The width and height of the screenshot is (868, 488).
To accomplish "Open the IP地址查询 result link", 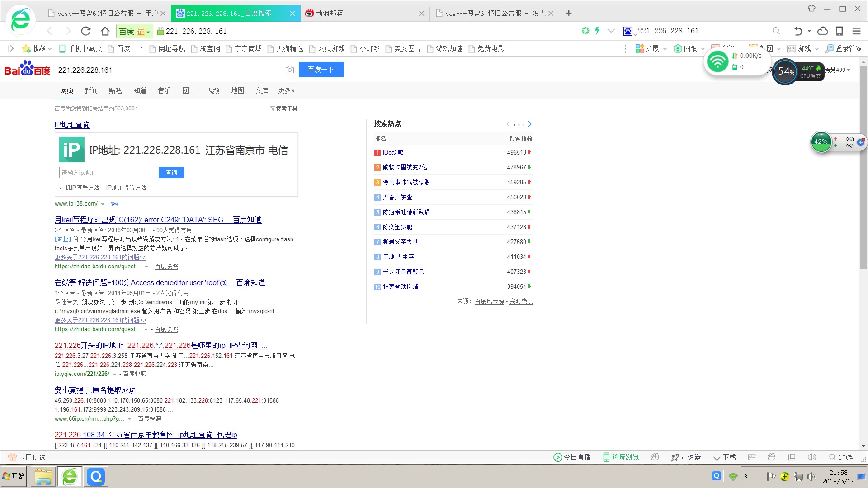I will pyautogui.click(x=72, y=125).
